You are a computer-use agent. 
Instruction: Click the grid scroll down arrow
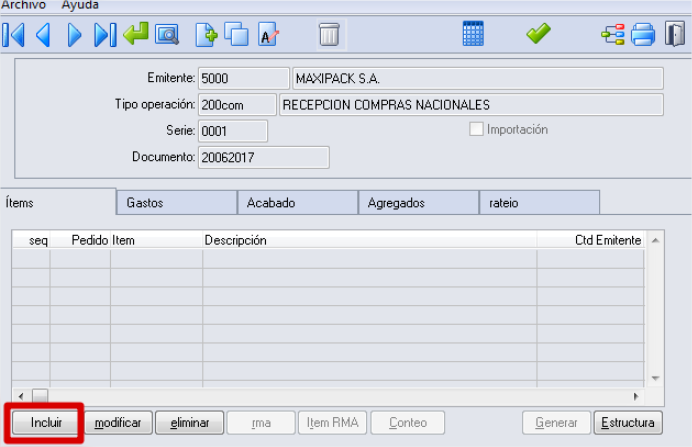coord(655,378)
